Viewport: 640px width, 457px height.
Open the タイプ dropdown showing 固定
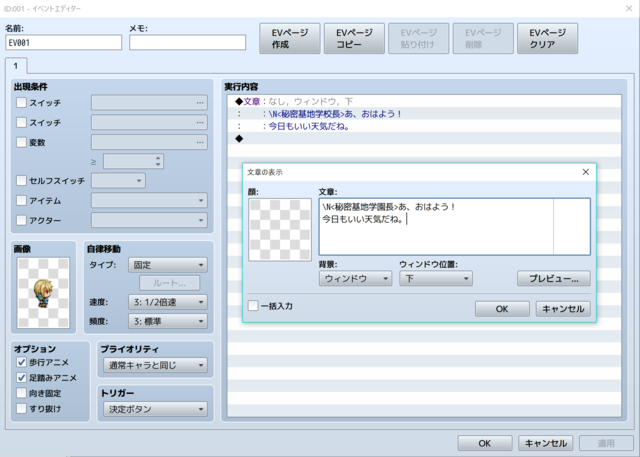click(168, 265)
